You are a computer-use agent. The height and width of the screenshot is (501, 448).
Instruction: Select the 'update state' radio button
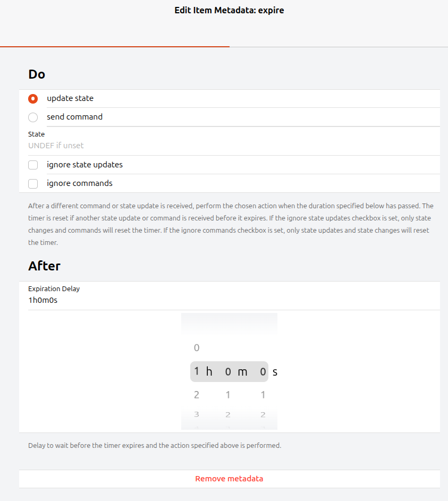33,99
